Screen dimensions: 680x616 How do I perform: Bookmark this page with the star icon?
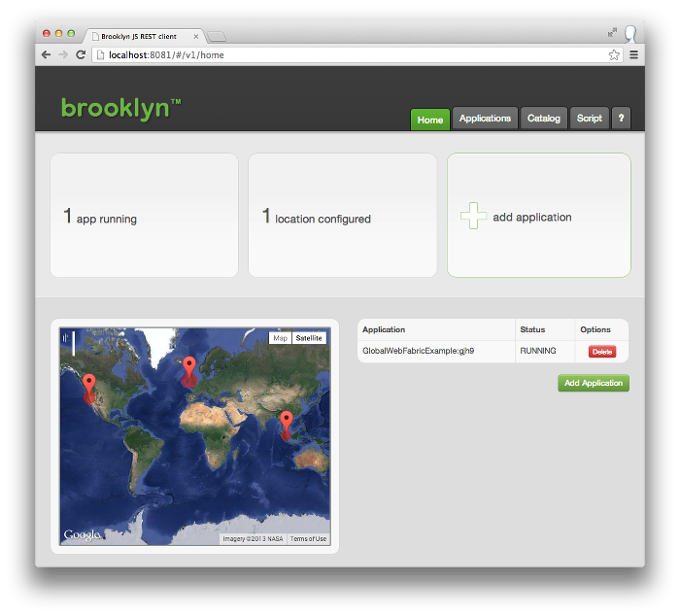pos(614,55)
